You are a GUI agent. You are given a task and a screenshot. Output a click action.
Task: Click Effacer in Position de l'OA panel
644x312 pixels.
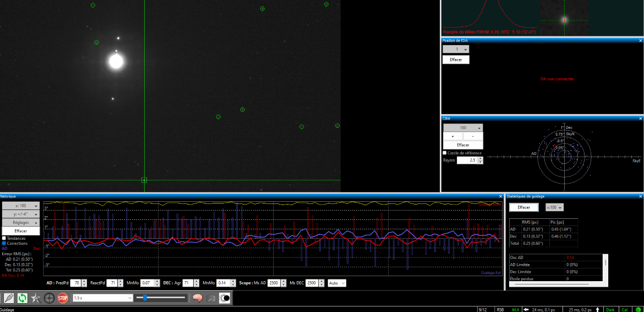[456, 60]
